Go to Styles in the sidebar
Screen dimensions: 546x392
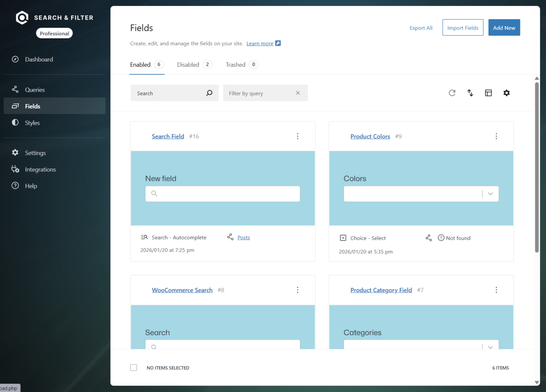tap(54, 123)
